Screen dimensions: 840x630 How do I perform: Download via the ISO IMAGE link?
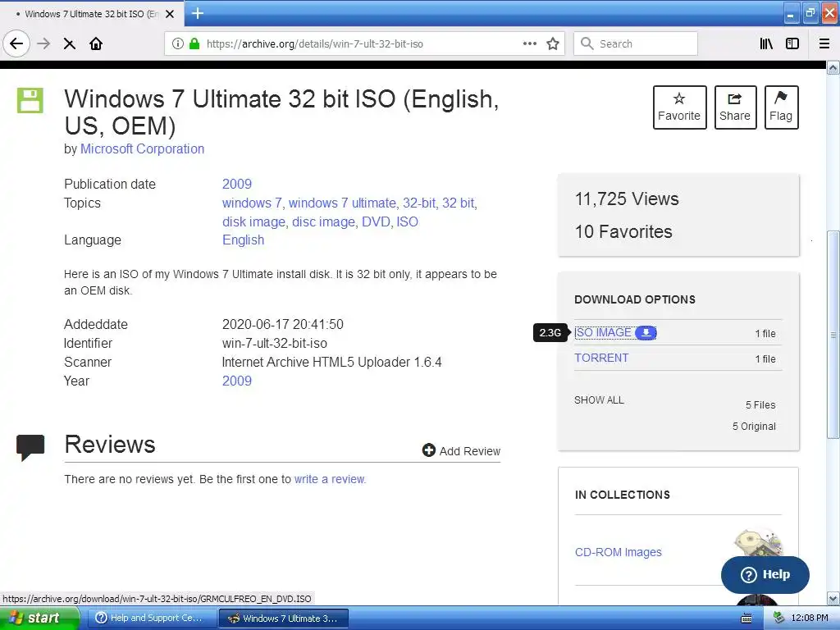point(603,333)
